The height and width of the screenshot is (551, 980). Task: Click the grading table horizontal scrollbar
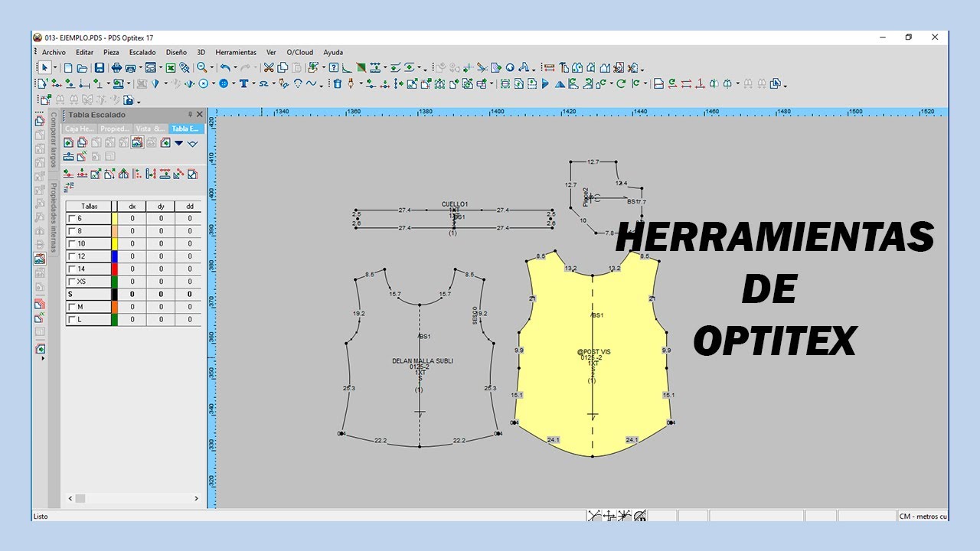coord(133,498)
